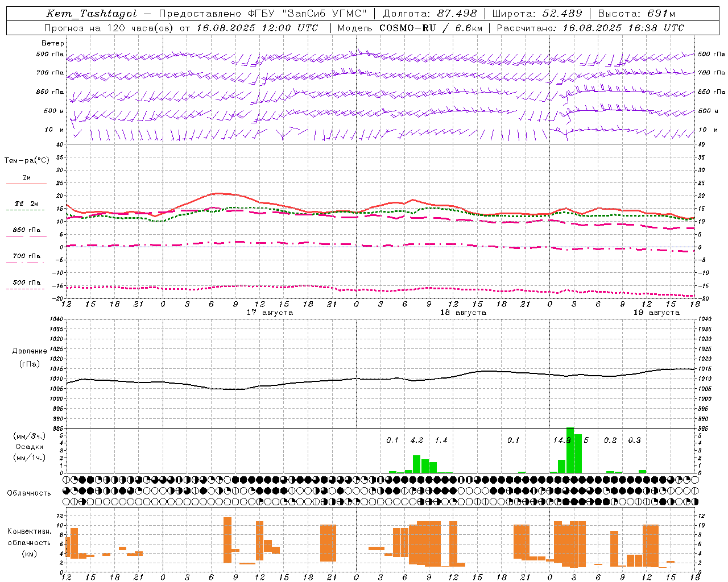The height and width of the screenshot is (582, 728).
Task: Click the 'Давление' pressure panel label
Action: coord(30,351)
